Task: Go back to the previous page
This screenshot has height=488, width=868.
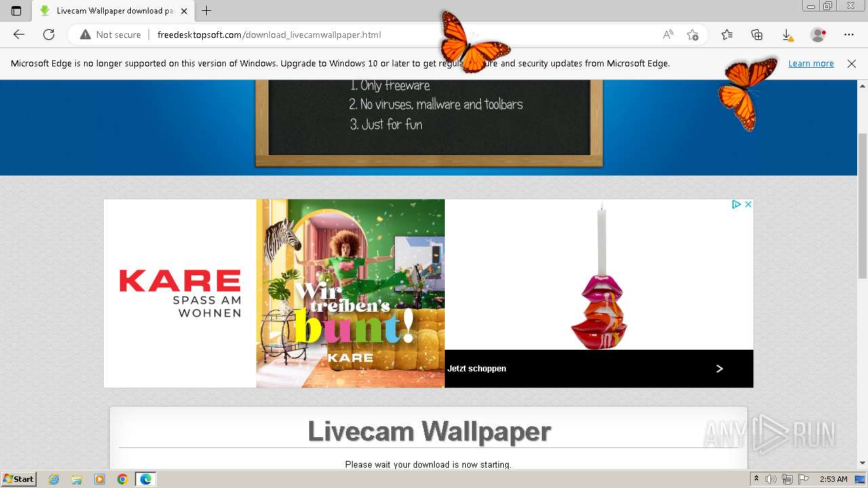Action: 18,35
